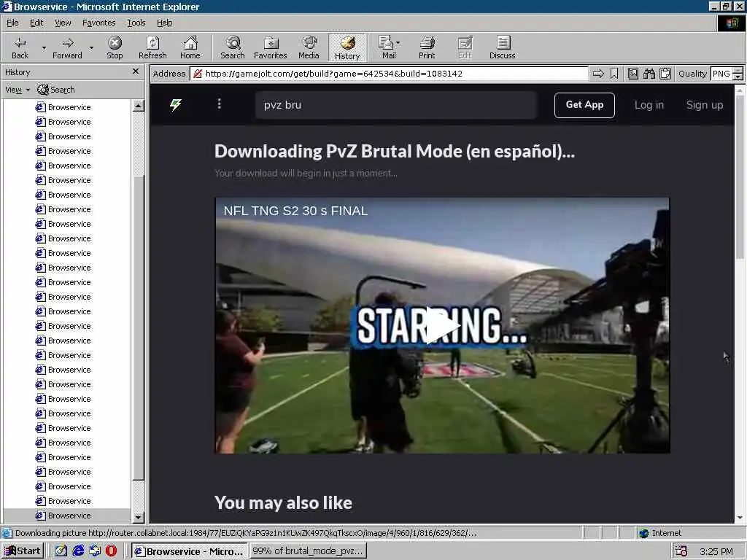Click the Go arrow beside address bar
This screenshot has width=747, height=560.
tap(598, 74)
